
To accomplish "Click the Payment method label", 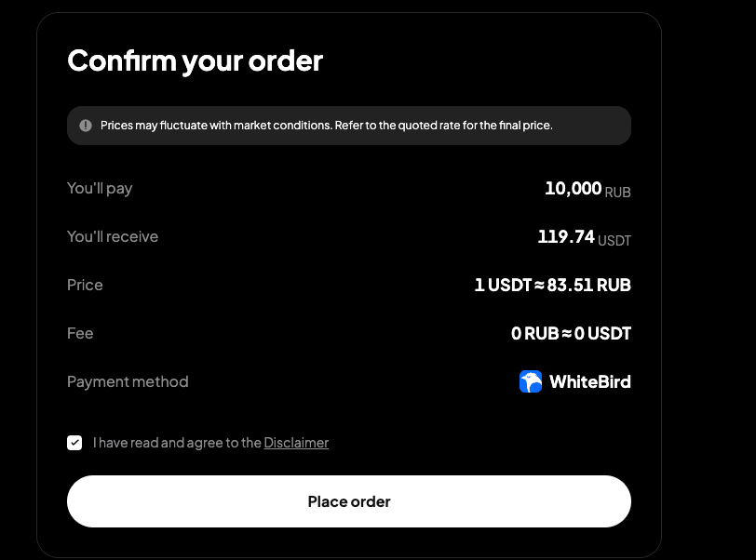I will point(128,382).
